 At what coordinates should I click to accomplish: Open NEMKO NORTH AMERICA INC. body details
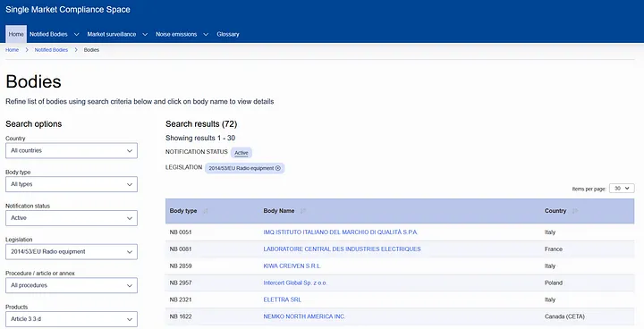click(304, 316)
